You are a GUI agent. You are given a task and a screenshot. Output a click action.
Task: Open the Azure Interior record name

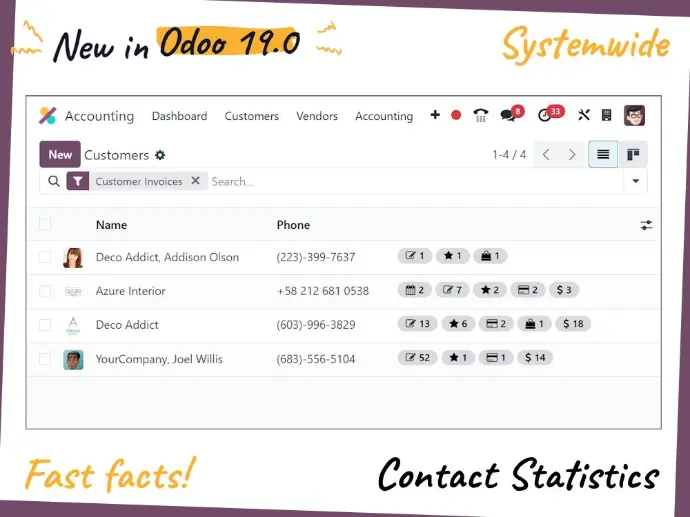[x=131, y=291]
